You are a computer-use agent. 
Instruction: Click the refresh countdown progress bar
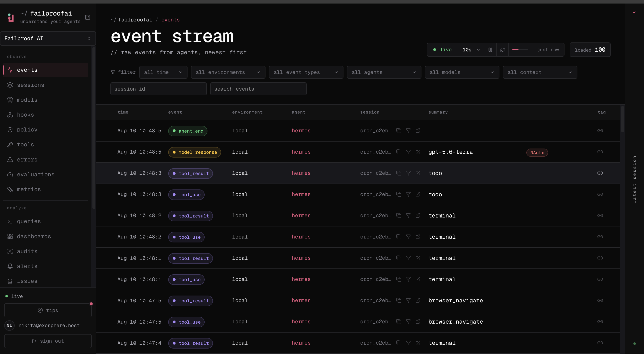pos(520,50)
